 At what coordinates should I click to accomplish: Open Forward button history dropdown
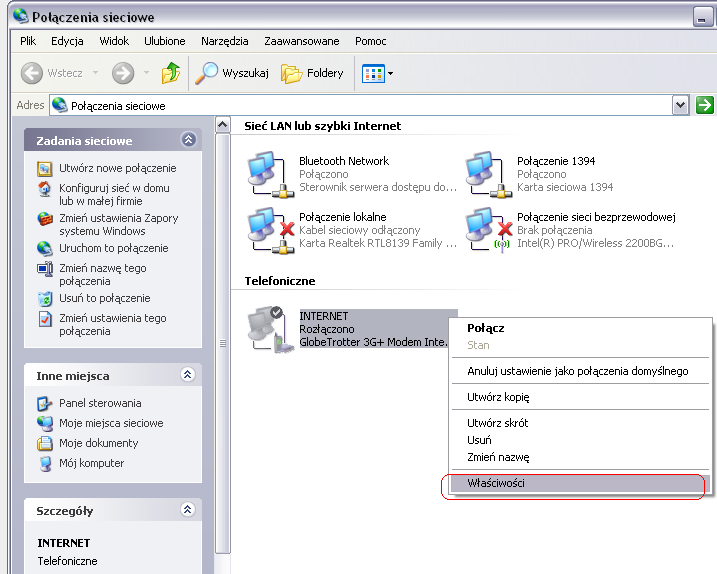[146, 73]
